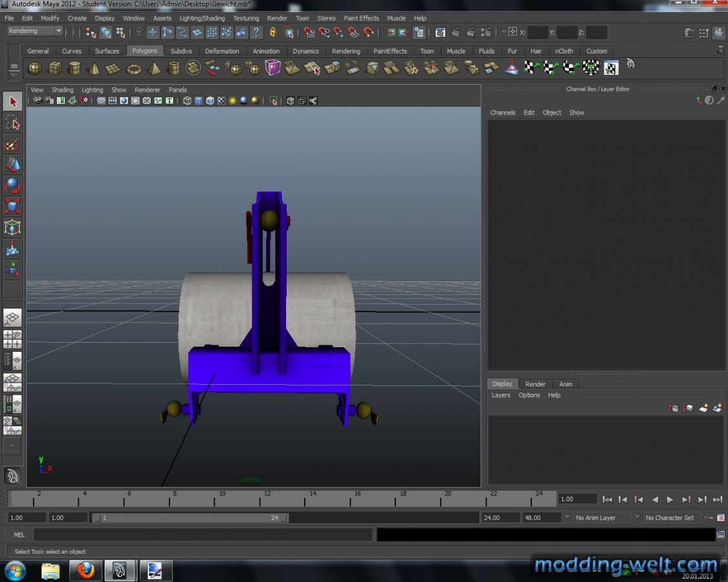The height and width of the screenshot is (582, 728).
Task: Open Layers menu in layer editor
Action: (501, 395)
